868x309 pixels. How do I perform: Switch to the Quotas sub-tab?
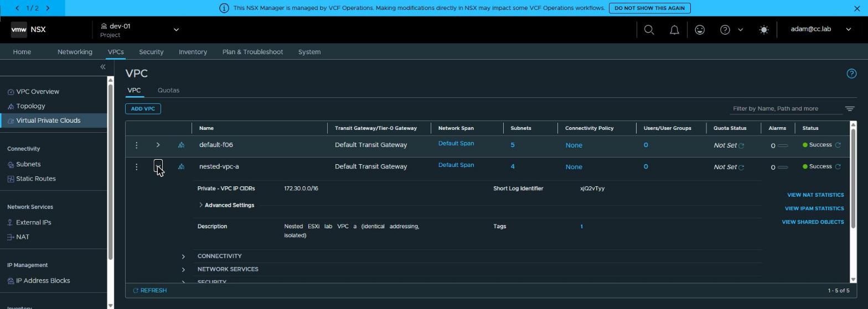point(168,90)
